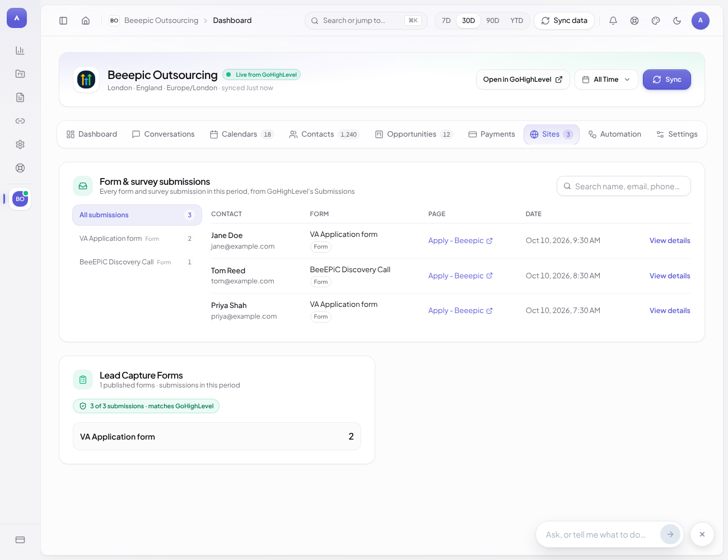Expand the All Time period dropdown
Screen dimensions: 728x560
point(606,80)
